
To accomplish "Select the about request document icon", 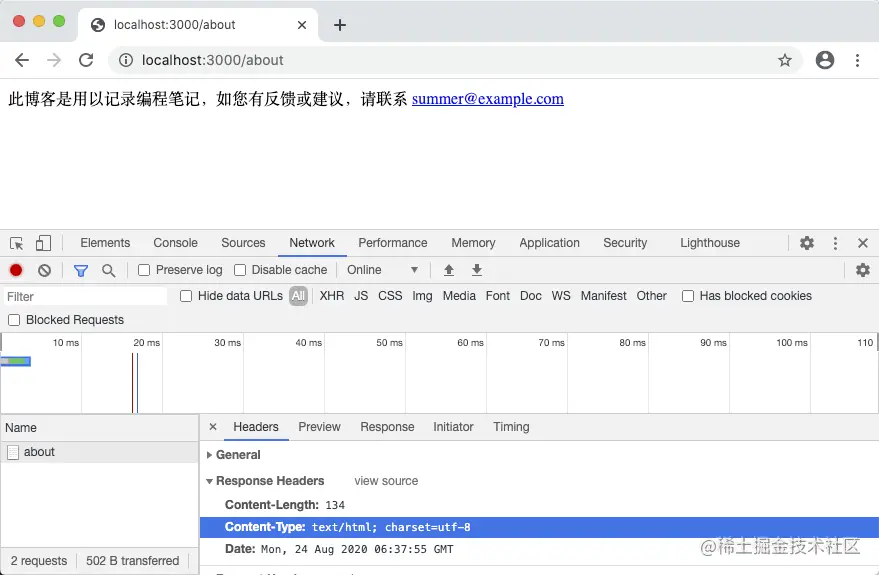I will pyautogui.click(x=13, y=452).
